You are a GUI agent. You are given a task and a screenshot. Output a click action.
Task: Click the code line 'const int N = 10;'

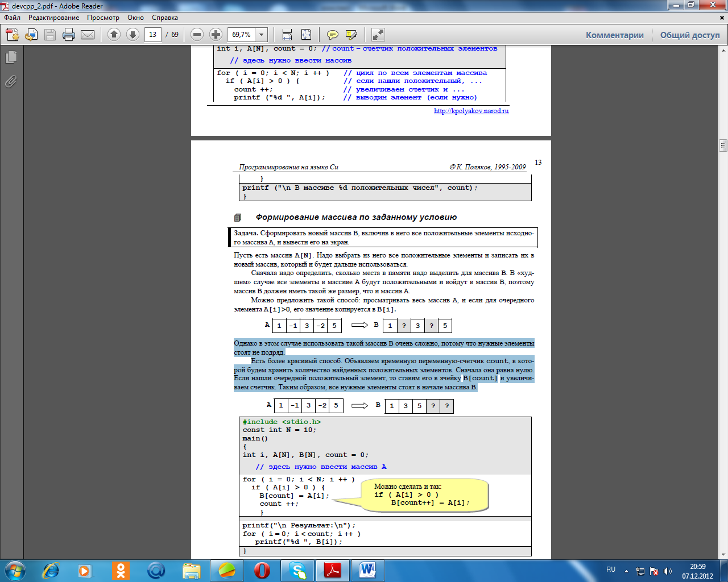(x=279, y=430)
